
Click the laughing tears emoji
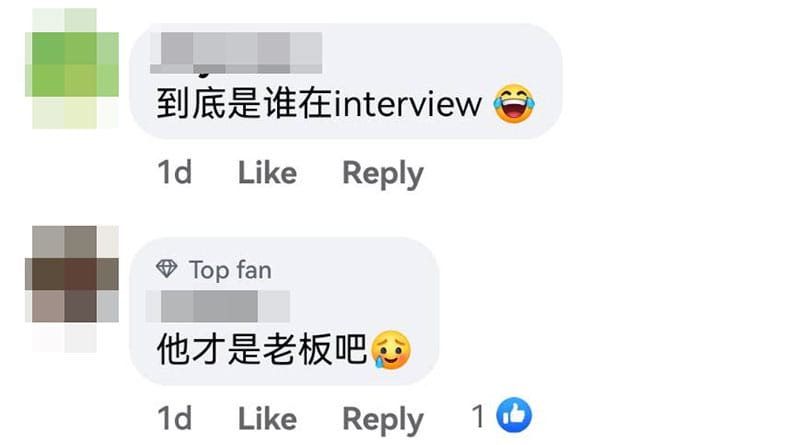pyautogui.click(x=514, y=104)
